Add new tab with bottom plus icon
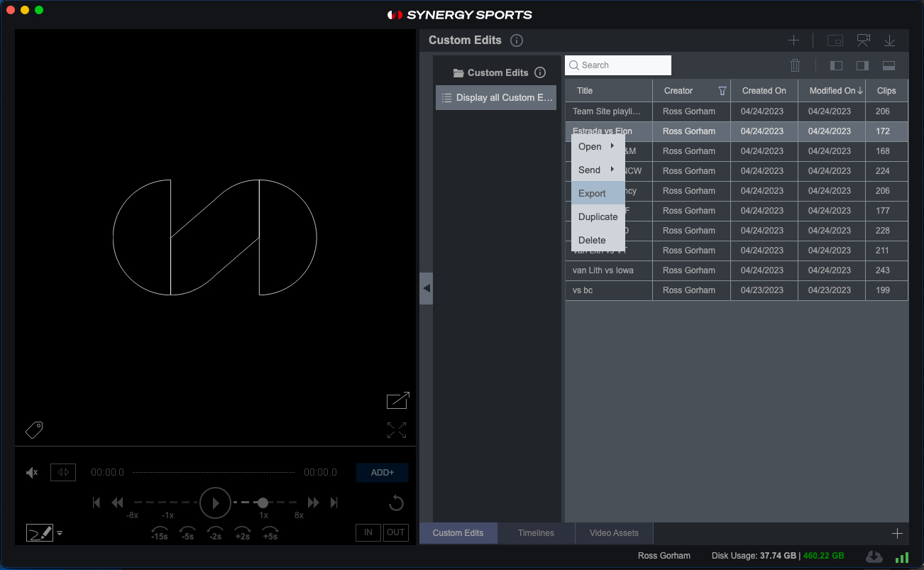 [897, 533]
